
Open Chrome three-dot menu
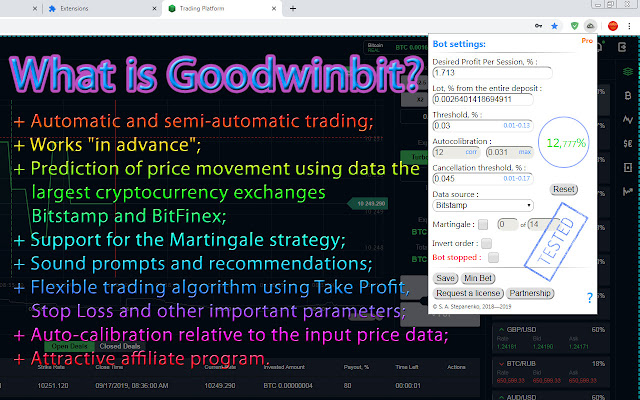tap(629, 26)
